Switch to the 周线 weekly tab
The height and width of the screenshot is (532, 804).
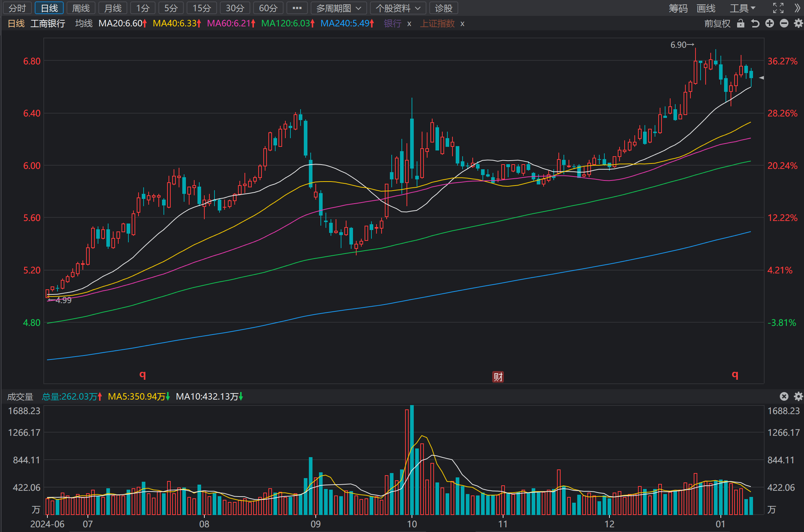[81, 8]
